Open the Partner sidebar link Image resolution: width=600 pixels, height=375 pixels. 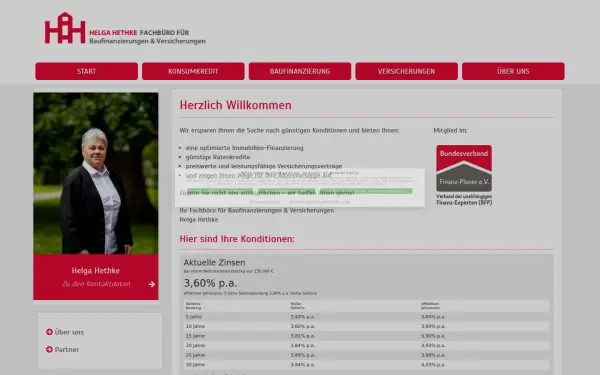click(67, 349)
